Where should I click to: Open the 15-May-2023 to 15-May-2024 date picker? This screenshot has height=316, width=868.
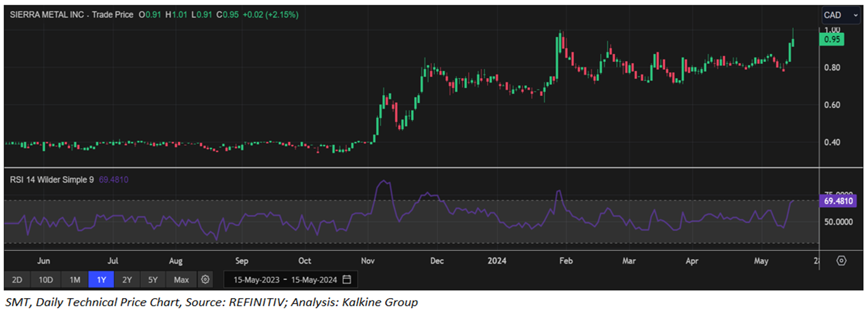pos(291,280)
